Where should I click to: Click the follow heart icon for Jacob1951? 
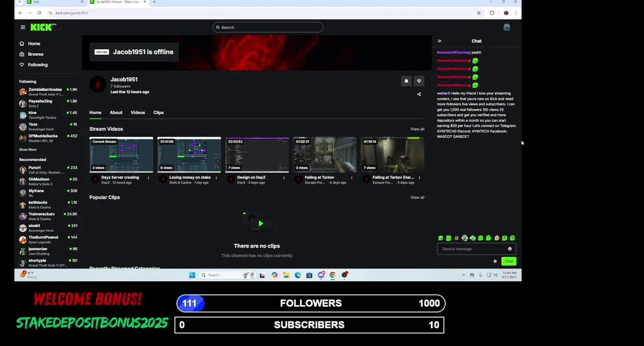pos(419,81)
